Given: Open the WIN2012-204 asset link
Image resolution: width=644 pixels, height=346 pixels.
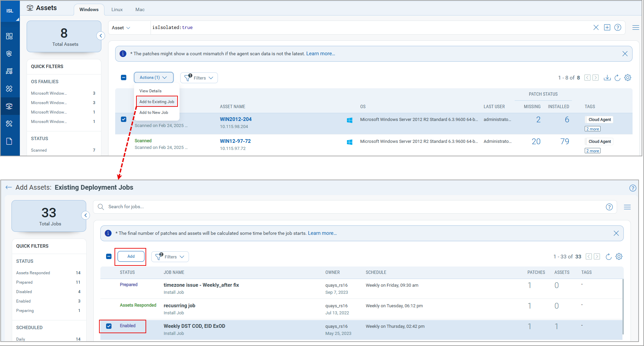Looking at the screenshot, I should click(236, 119).
